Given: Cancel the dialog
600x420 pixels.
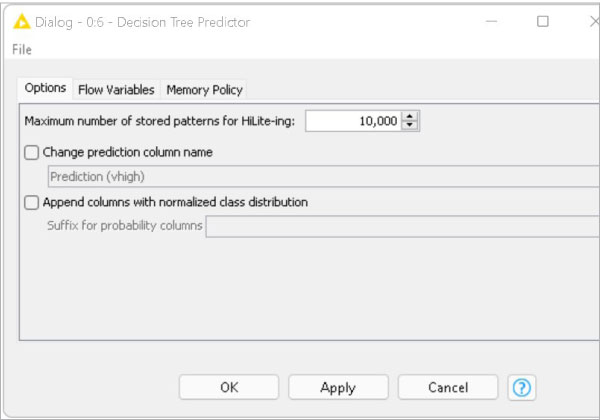Looking at the screenshot, I should point(447,387).
